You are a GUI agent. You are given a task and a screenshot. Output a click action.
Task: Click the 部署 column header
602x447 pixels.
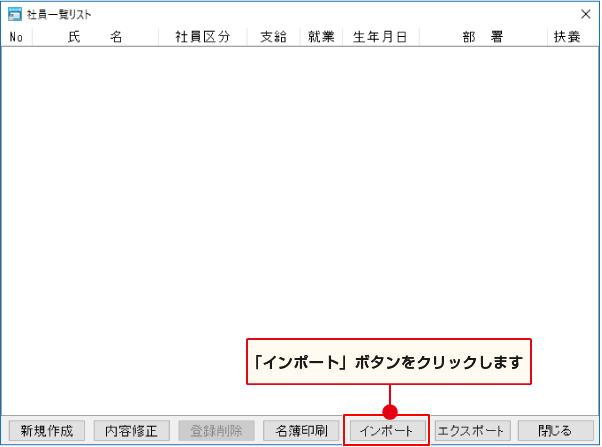(483, 37)
